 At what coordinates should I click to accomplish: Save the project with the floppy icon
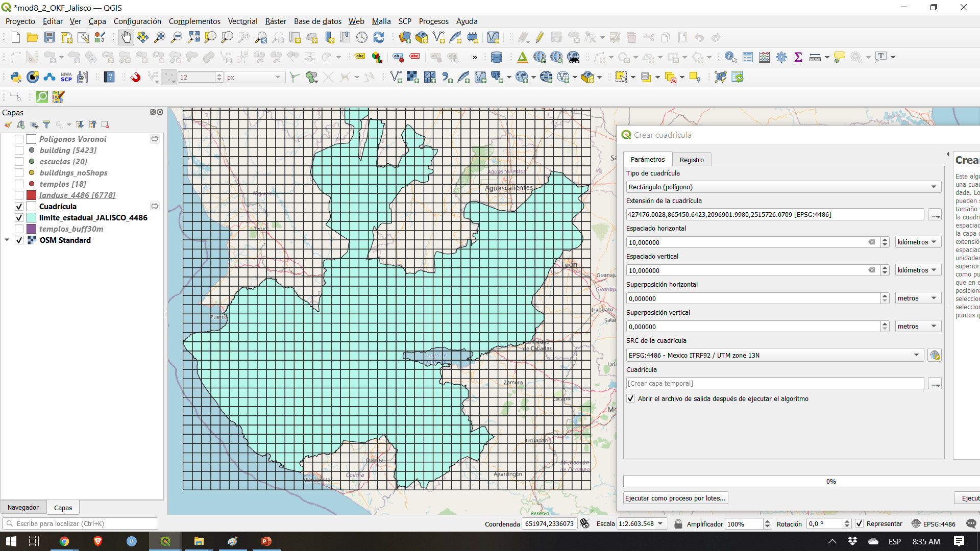[x=49, y=37]
